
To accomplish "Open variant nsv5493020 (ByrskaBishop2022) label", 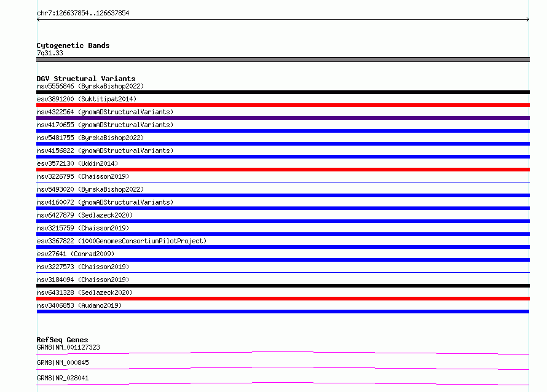I will pyautogui.click(x=90, y=189).
